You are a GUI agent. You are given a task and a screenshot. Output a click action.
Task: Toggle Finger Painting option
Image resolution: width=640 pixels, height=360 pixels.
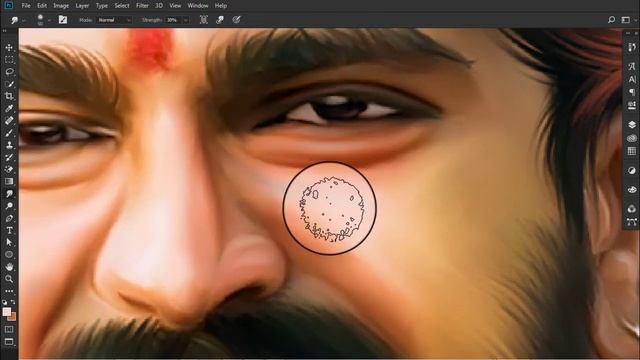pyautogui.click(x=220, y=20)
